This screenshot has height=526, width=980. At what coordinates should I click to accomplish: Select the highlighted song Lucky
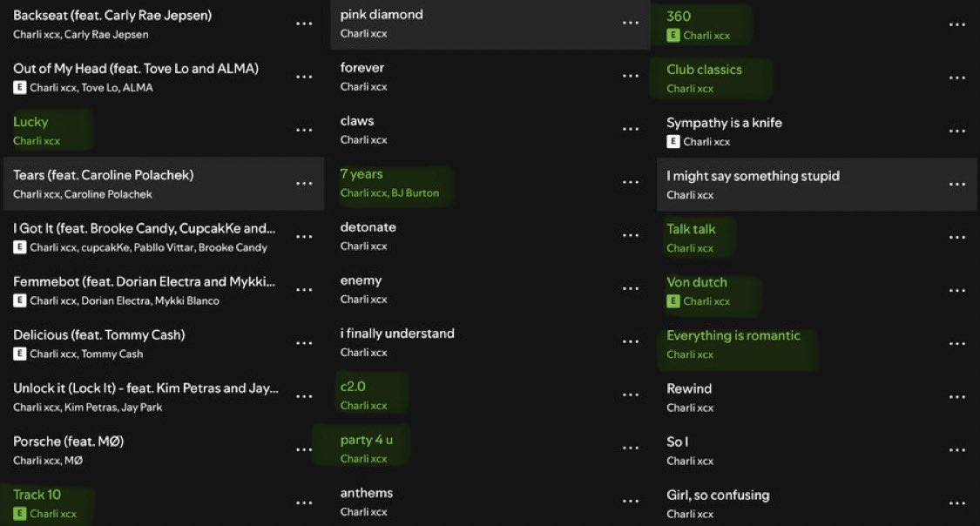pyautogui.click(x=30, y=122)
